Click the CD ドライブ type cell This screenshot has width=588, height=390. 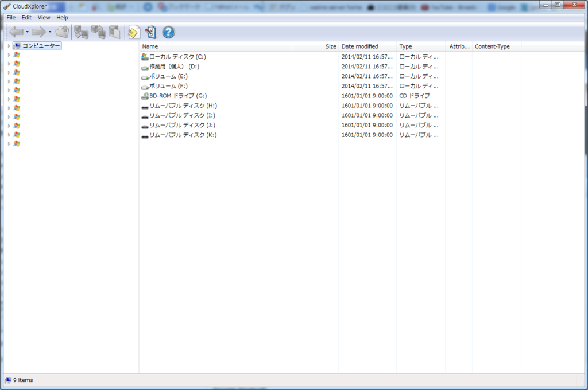[415, 96]
